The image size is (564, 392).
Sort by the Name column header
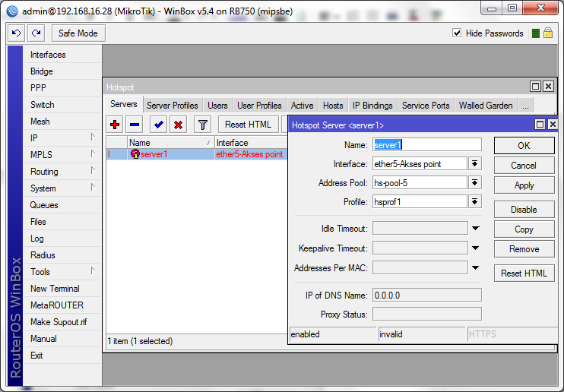170,143
